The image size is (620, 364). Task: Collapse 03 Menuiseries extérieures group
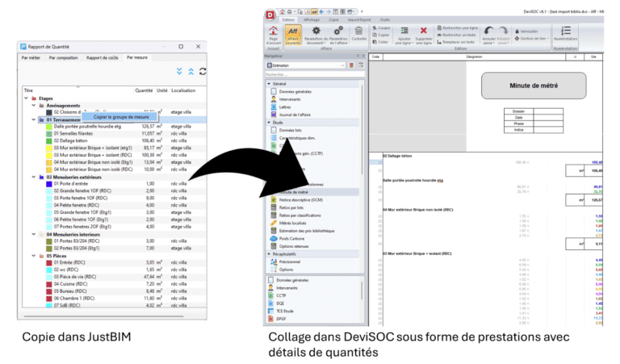point(34,177)
